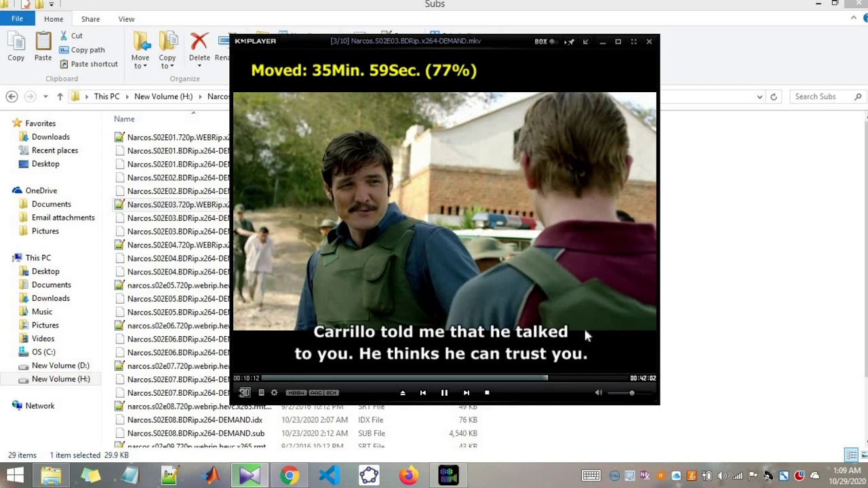Click the Paste icon in the ribbon

click(43, 47)
